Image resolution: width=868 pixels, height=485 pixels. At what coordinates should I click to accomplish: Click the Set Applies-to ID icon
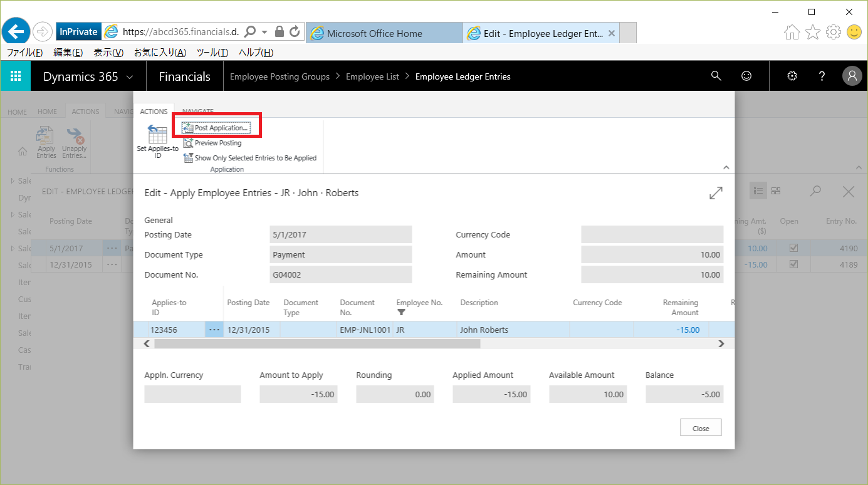(157, 134)
